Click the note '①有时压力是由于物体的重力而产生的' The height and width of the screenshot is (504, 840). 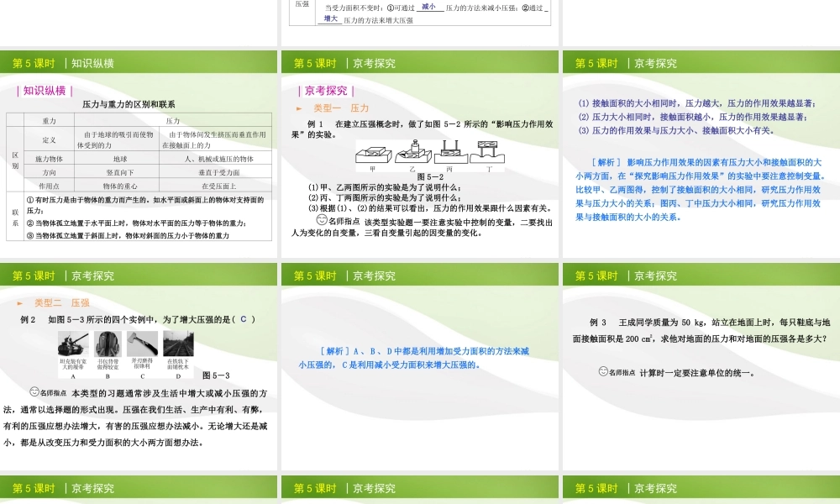145,205
